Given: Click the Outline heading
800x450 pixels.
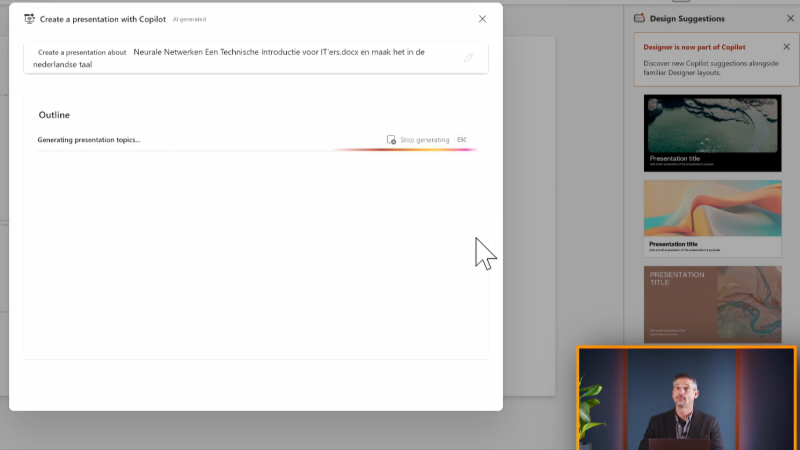Looking at the screenshot, I should click(54, 115).
